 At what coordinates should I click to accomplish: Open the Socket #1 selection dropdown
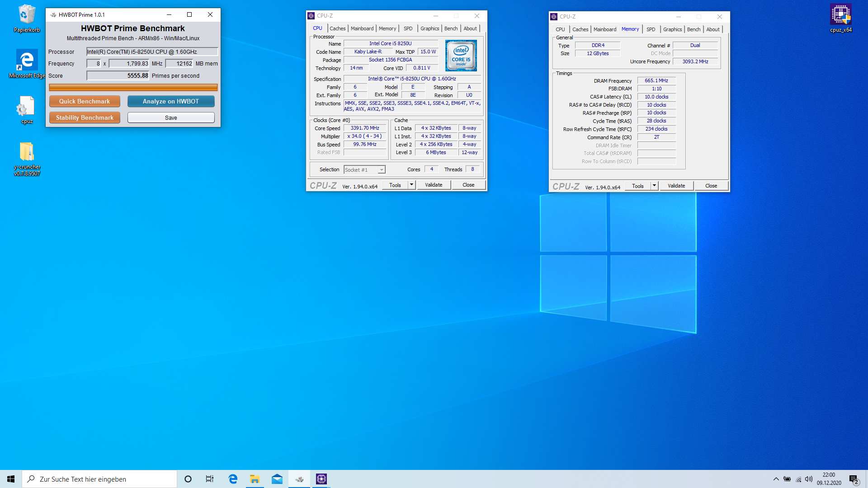click(364, 170)
